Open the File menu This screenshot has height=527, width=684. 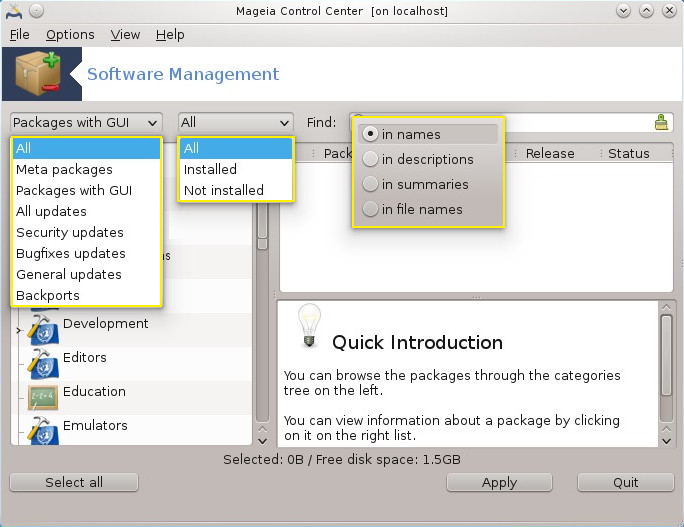click(20, 34)
